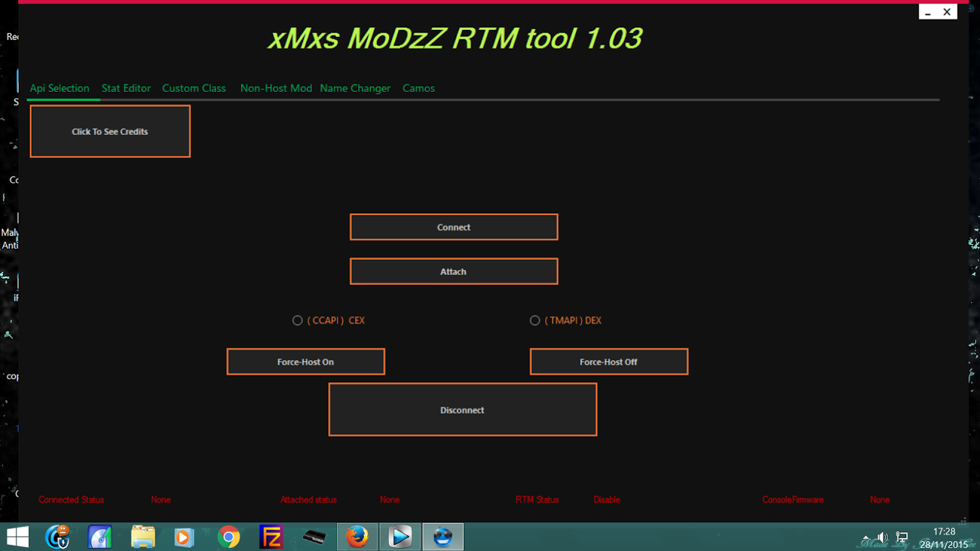Launch FileZilla from the taskbar
Screen dimensions: 980x551
(x=271, y=537)
